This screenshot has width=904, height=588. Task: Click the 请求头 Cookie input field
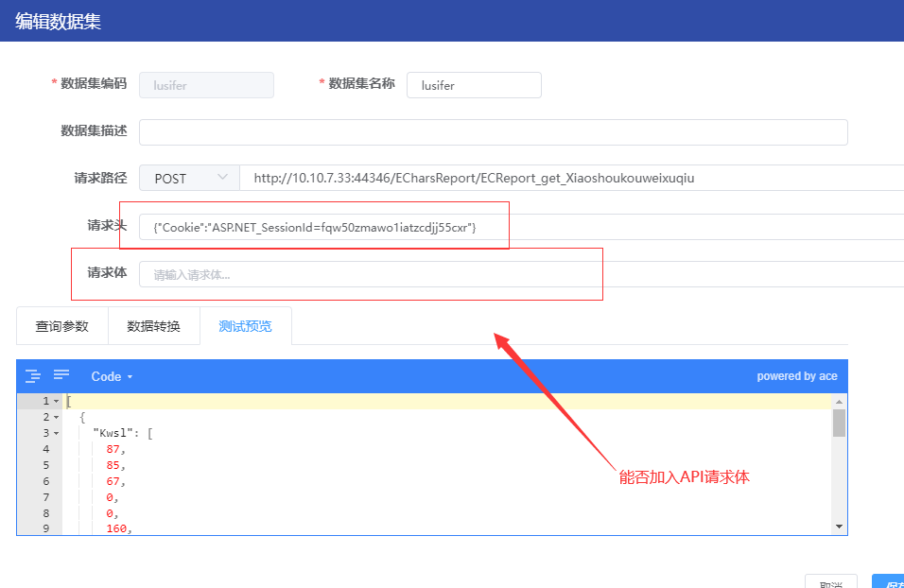coord(521,227)
